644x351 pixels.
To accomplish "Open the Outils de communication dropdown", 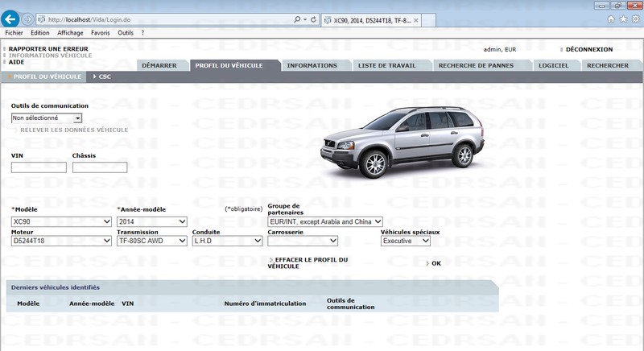I will click(47, 118).
